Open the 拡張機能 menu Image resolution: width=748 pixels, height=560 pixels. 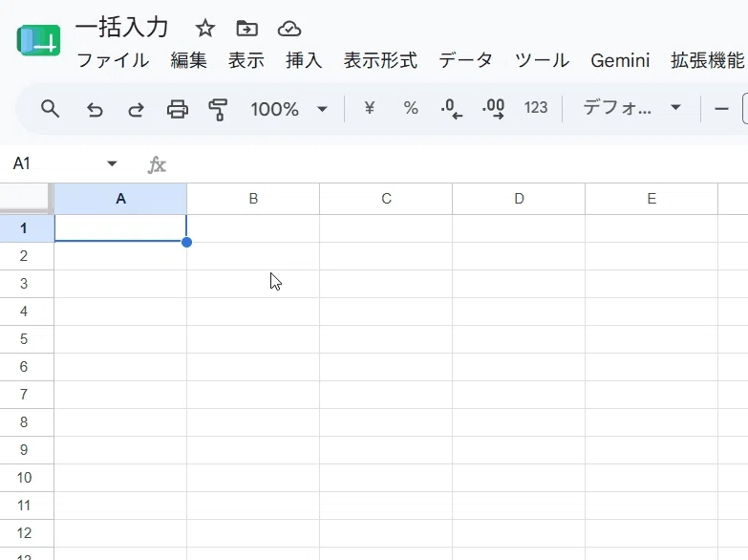point(708,60)
